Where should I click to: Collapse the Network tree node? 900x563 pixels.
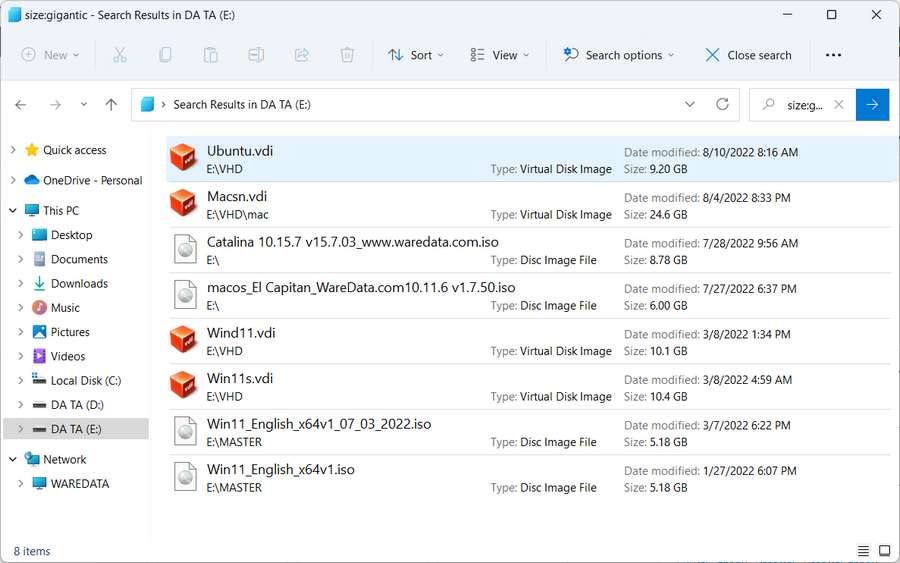(13, 459)
